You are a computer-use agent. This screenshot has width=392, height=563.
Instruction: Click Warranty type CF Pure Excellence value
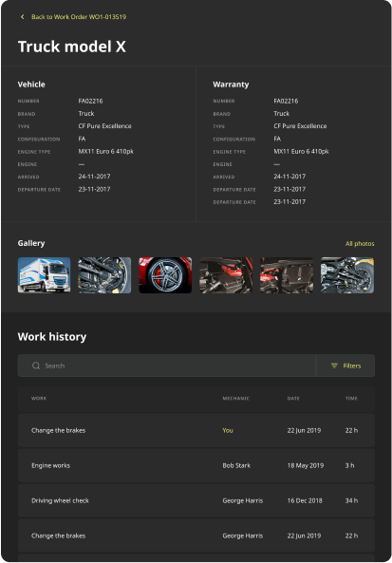(300, 126)
